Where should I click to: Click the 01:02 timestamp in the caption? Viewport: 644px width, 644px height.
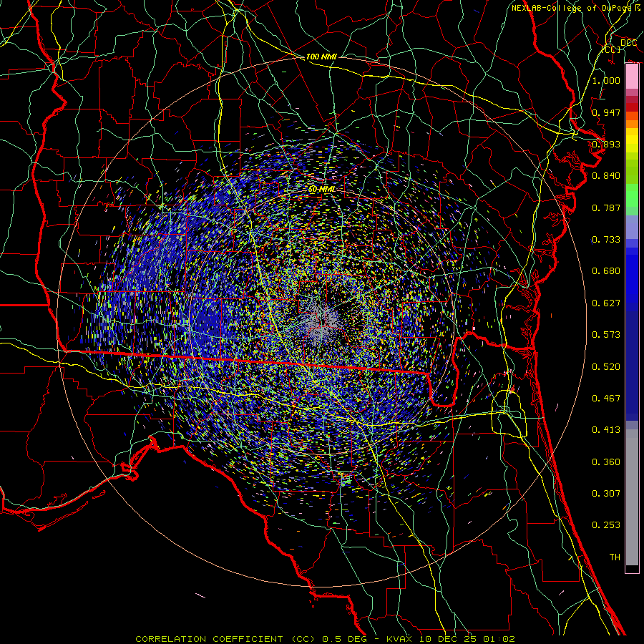[499, 639]
